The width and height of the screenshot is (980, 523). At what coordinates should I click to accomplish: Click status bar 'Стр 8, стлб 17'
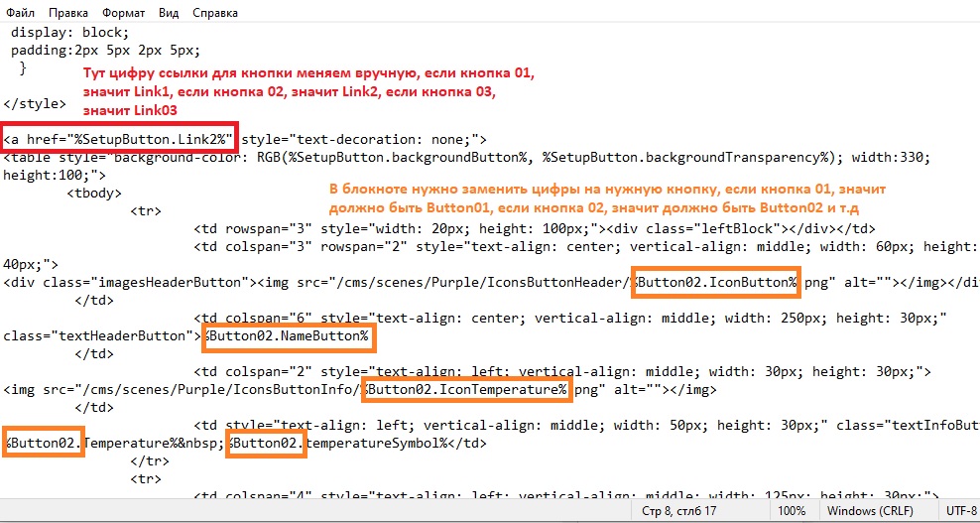click(680, 510)
